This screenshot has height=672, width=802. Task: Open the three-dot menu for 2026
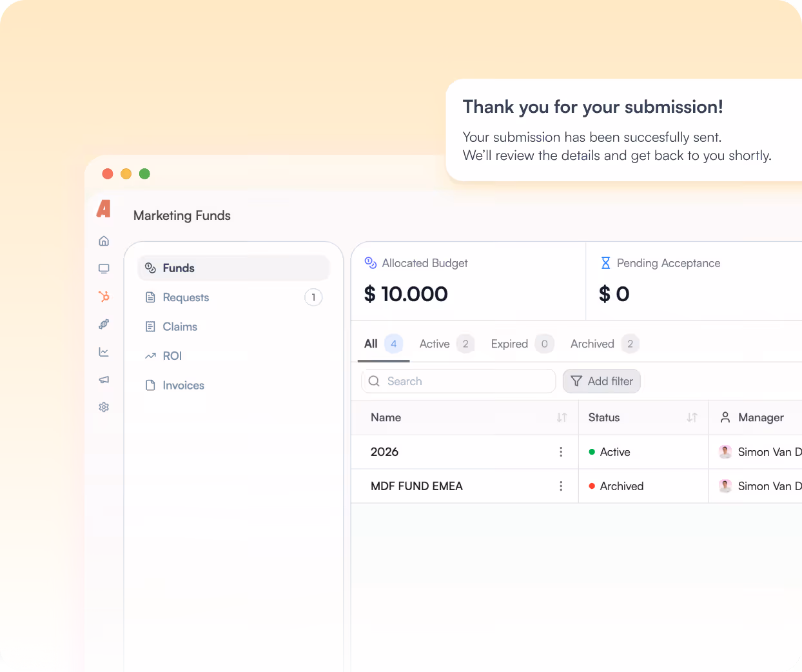pos(561,452)
